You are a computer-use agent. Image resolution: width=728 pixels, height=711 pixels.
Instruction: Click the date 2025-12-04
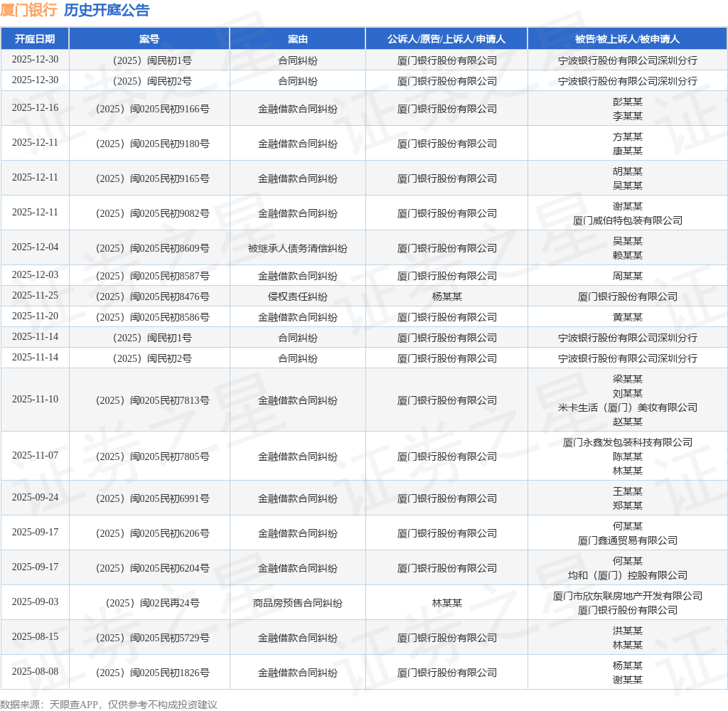click(35, 247)
